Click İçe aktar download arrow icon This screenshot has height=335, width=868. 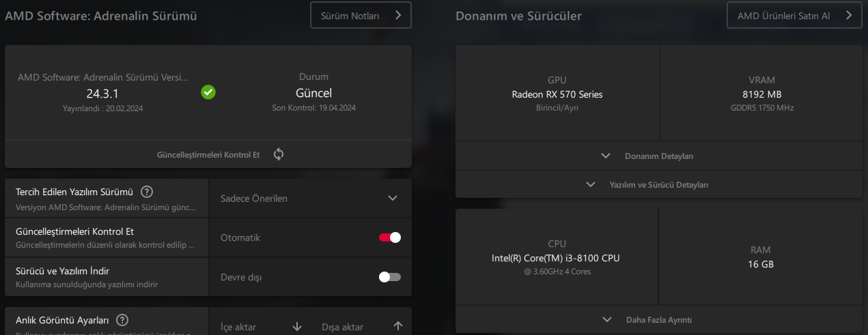[x=297, y=327]
